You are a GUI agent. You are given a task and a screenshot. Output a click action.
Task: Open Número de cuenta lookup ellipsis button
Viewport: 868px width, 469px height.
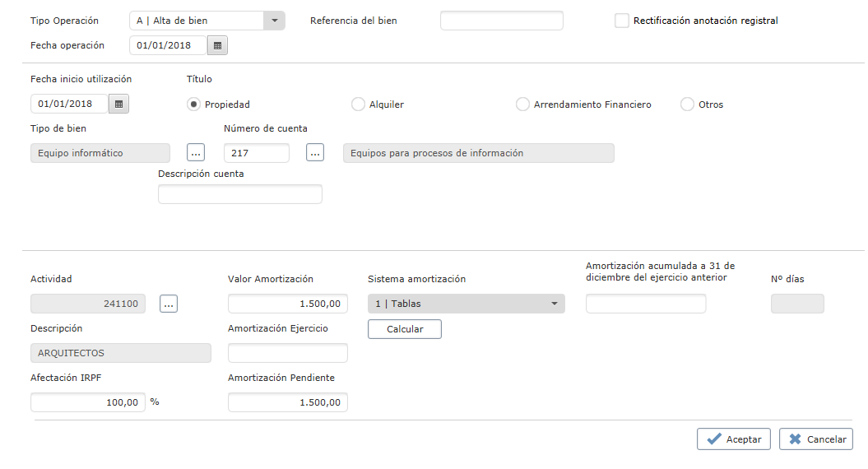pyautogui.click(x=315, y=152)
